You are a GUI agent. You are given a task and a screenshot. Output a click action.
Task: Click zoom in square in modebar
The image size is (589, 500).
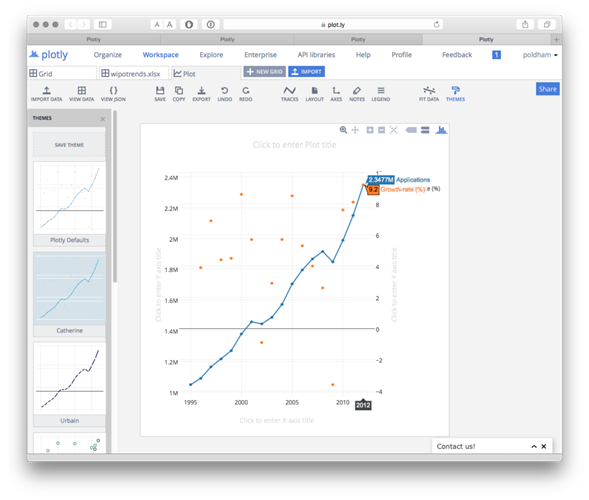(370, 130)
